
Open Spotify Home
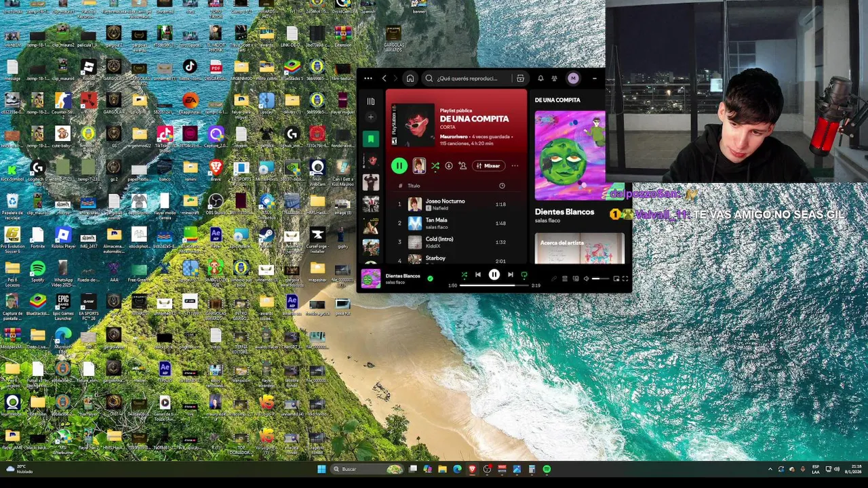coord(410,79)
